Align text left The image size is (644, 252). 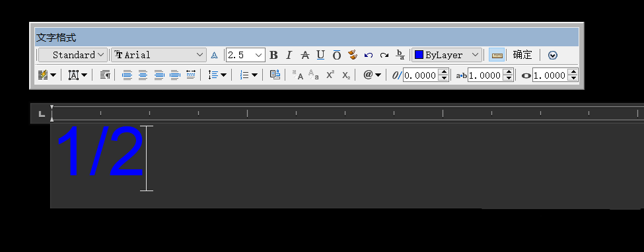pos(127,75)
